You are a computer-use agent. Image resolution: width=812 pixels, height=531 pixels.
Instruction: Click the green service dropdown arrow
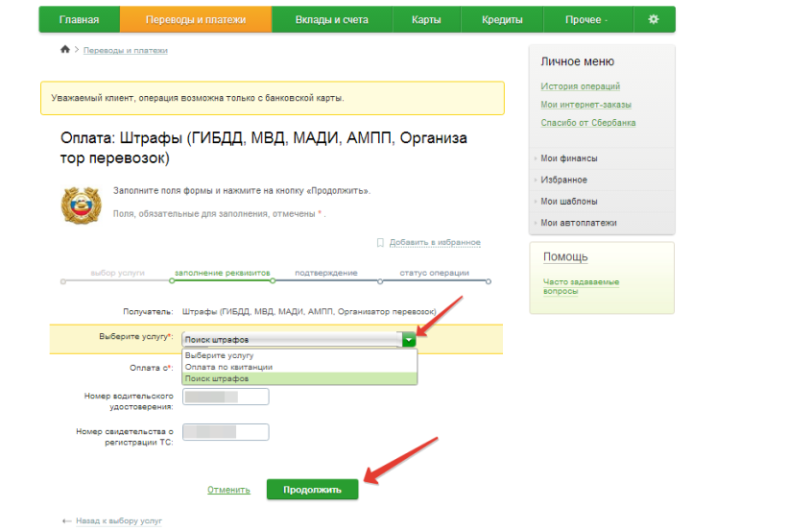[x=409, y=339]
